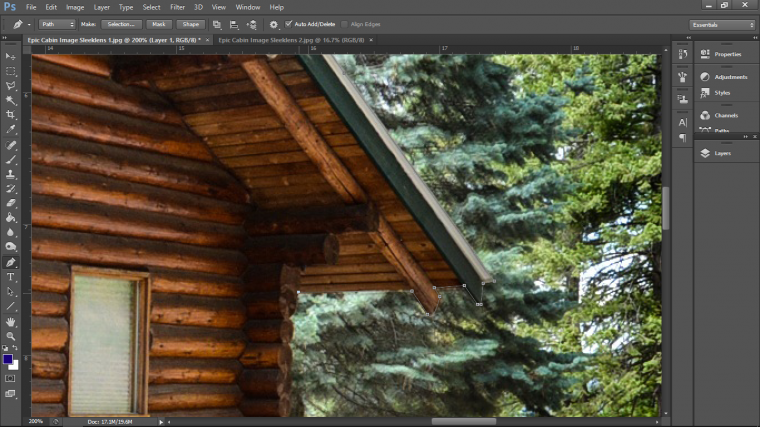Open the Essentials workspace dropdown
The width and height of the screenshot is (760, 427).
[x=722, y=25]
